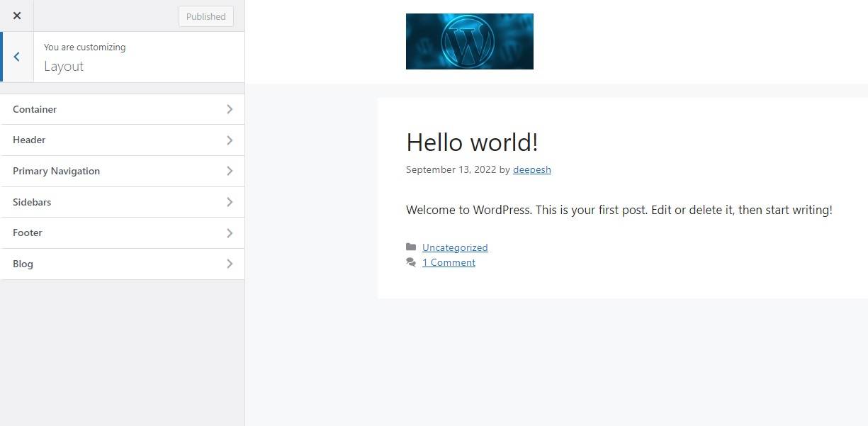Image resolution: width=868 pixels, height=426 pixels.
Task: Click the Published button
Action: click(x=205, y=16)
